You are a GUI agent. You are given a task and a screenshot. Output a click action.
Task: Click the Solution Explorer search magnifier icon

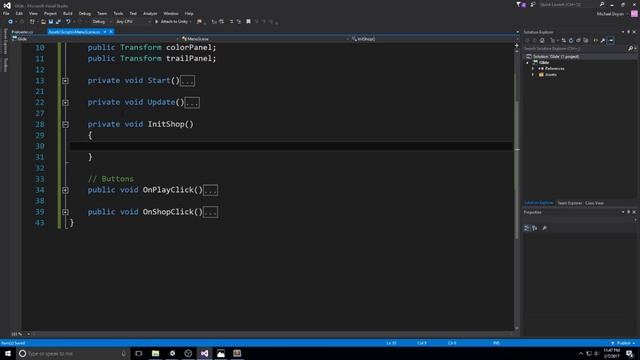(630, 49)
